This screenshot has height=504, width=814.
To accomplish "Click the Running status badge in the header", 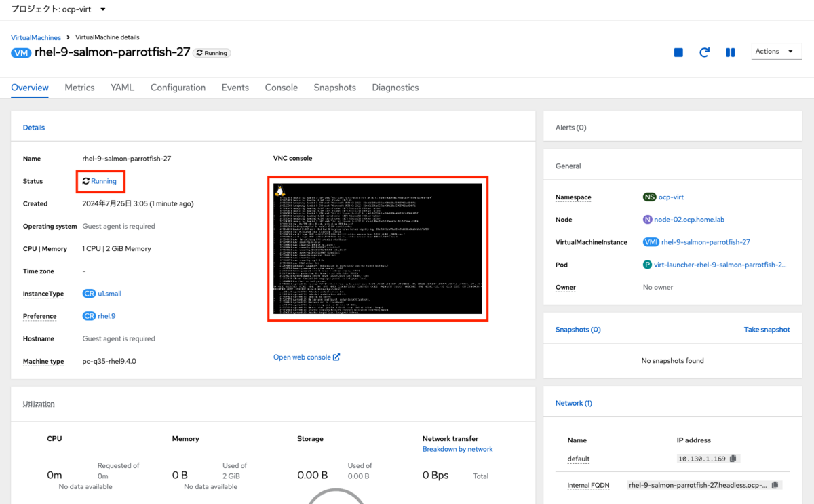I will coord(212,53).
